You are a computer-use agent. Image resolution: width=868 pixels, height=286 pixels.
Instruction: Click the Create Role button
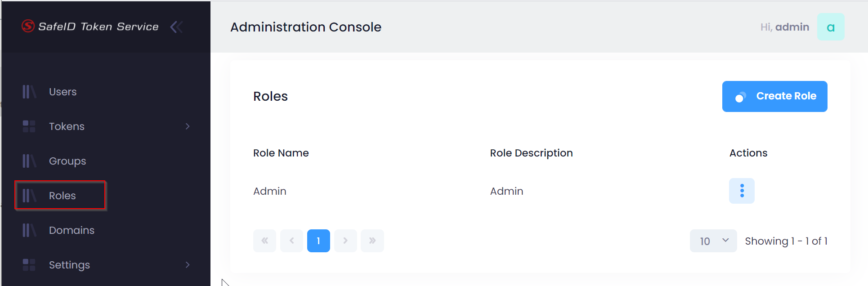pos(774,96)
